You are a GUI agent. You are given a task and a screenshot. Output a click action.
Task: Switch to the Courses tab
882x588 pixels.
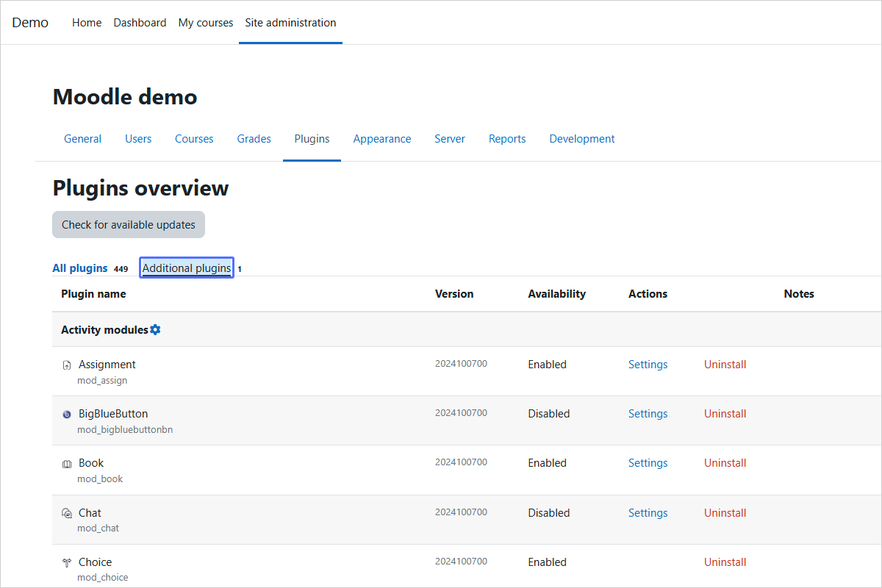click(x=194, y=139)
